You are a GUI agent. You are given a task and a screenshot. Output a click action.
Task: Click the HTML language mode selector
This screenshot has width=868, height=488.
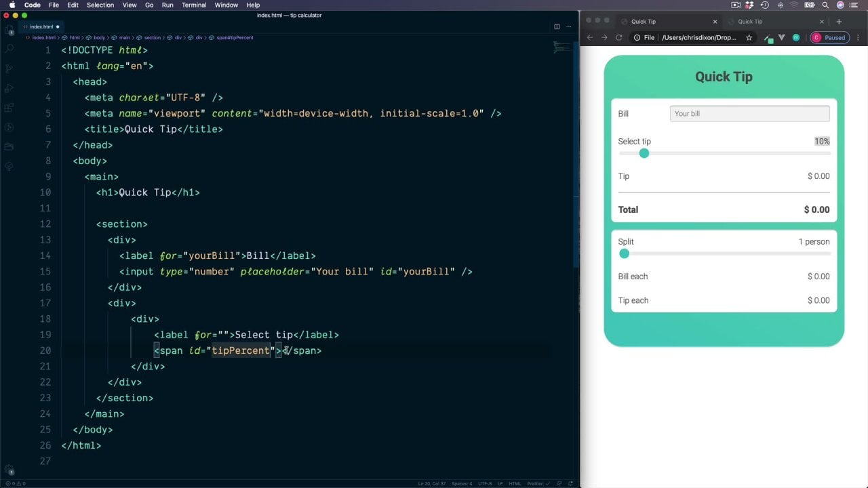pos(514,483)
